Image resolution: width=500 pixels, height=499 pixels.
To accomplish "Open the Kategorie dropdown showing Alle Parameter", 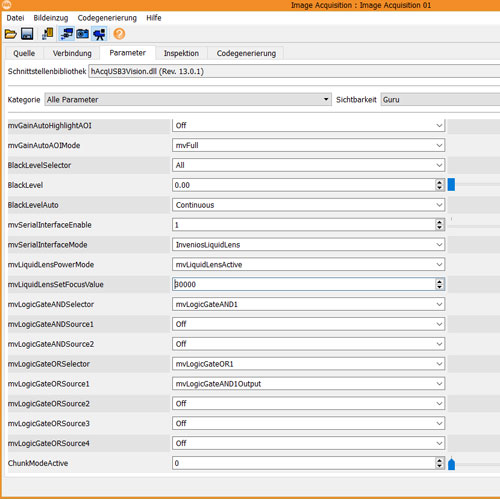I will (x=188, y=100).
